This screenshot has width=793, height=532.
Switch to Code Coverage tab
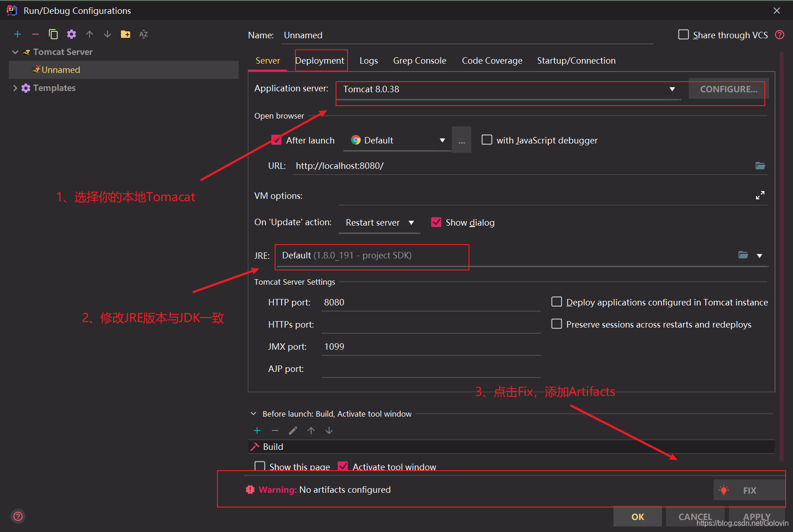[x=492, y=60]
